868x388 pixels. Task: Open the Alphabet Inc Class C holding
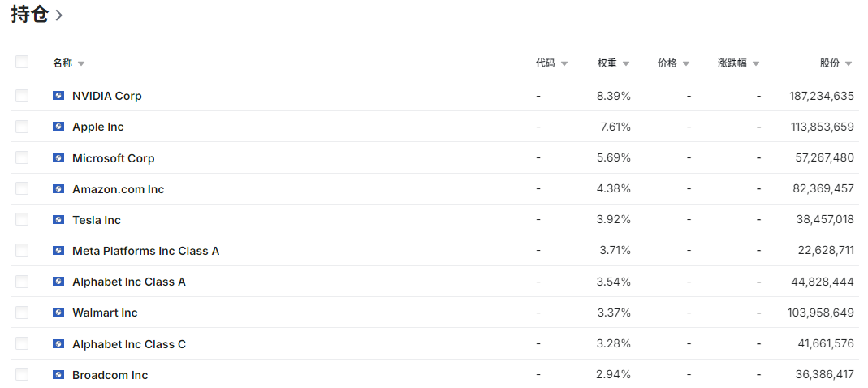(x=129, y=344)
